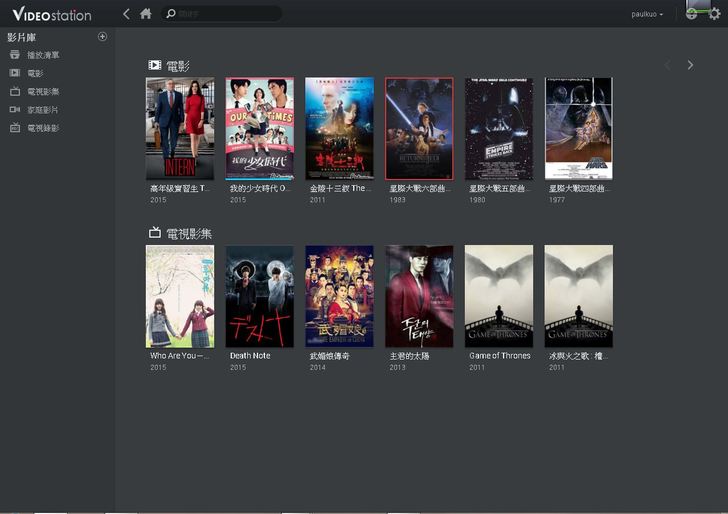Open first Game of Thrones poster

(x=499, y=296)
